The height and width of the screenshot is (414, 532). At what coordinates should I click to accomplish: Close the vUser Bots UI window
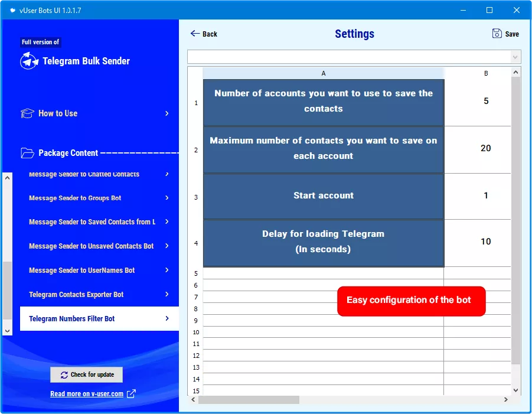[x=517, y=10]
